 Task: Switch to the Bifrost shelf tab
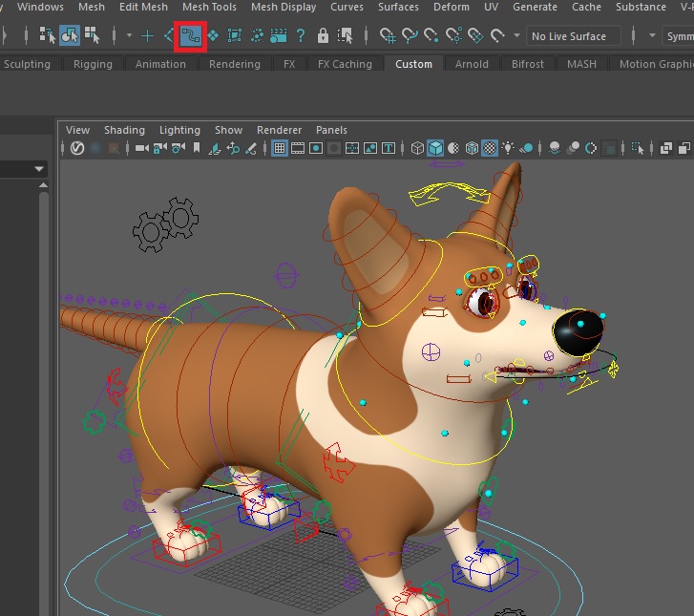pos(528,64)
